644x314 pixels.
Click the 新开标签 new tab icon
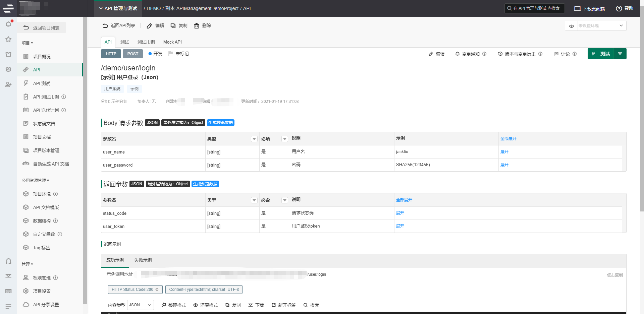click(274, 305)
